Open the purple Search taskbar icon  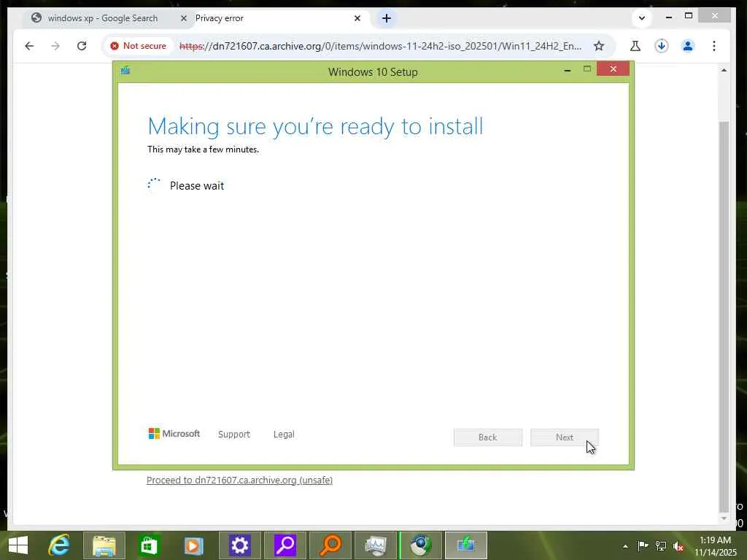[285, 545]
